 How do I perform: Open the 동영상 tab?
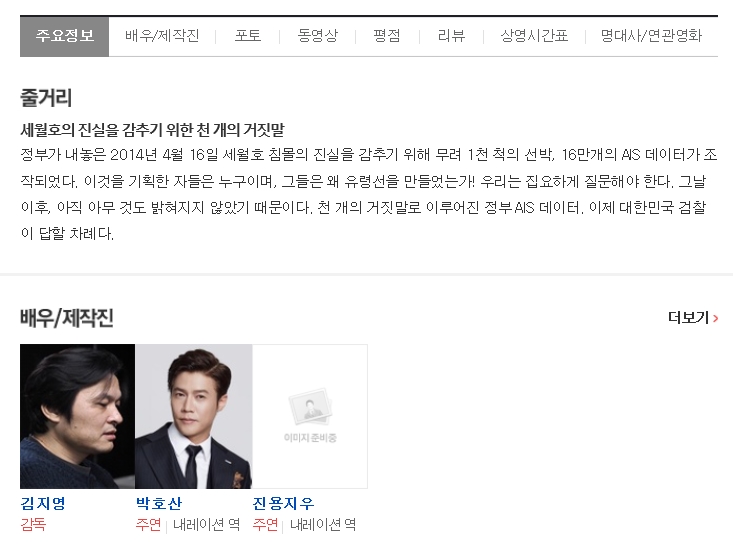tap(318, 36)
